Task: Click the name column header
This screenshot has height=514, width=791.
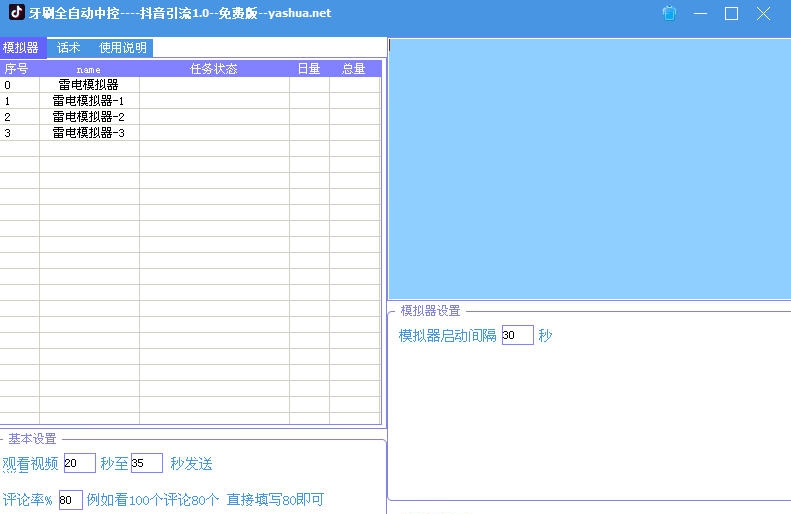Action: point(89,69)
